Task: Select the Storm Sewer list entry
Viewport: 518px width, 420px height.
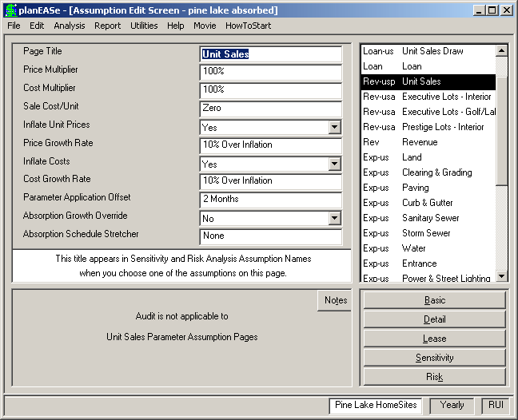Action: 428,233
